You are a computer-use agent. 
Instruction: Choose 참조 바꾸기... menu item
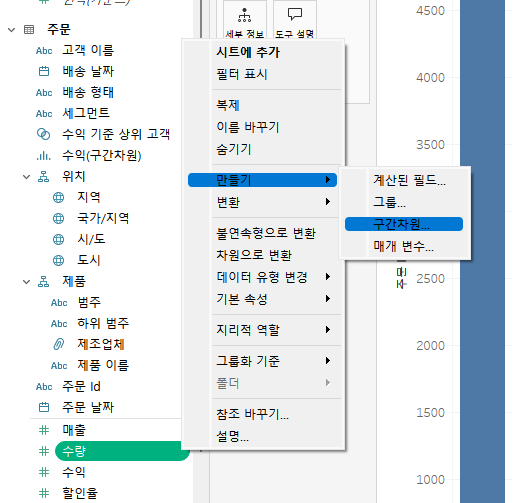[x=252, y=414]
